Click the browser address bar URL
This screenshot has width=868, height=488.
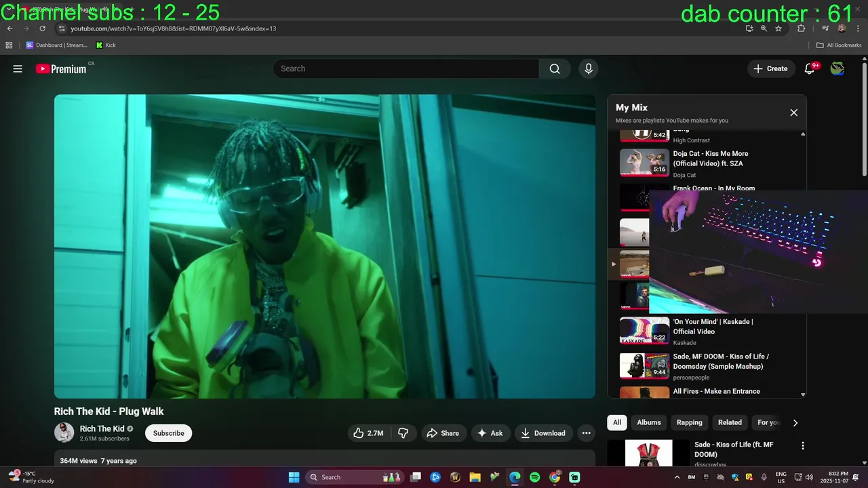(173, 28)
